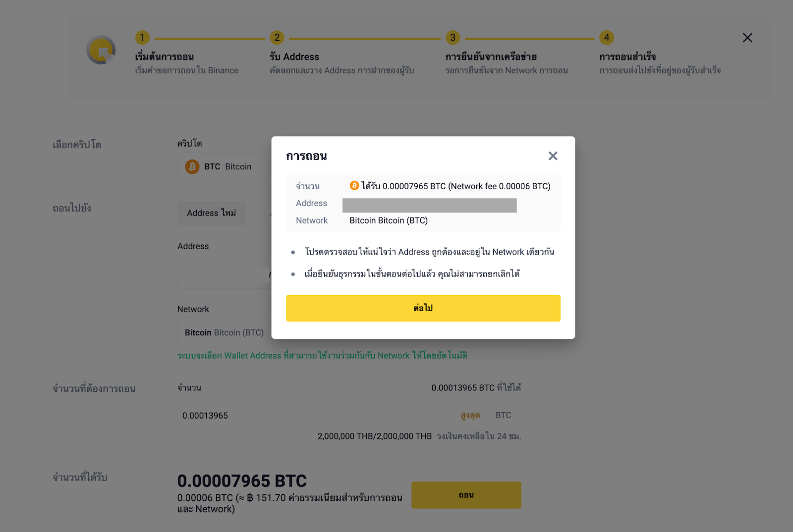
Task: Click the redacted address in the dialog
Action: pos(429,205)
